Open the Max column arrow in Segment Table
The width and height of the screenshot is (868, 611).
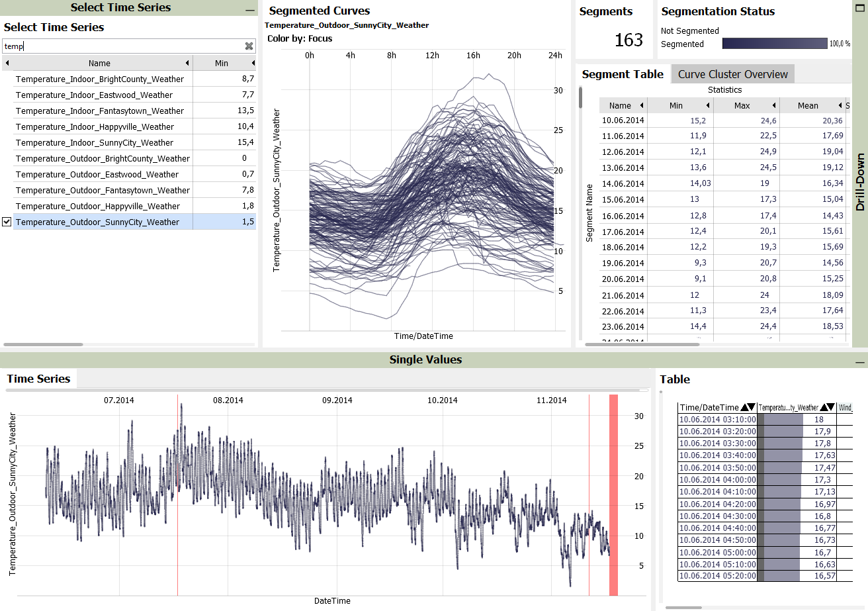pos(774,106)
